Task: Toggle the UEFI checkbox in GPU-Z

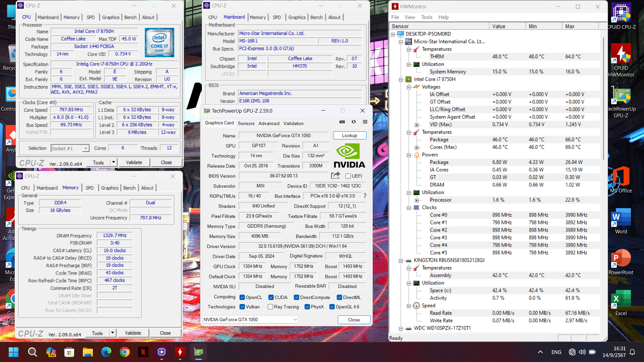Action: [x=348, y=176]
